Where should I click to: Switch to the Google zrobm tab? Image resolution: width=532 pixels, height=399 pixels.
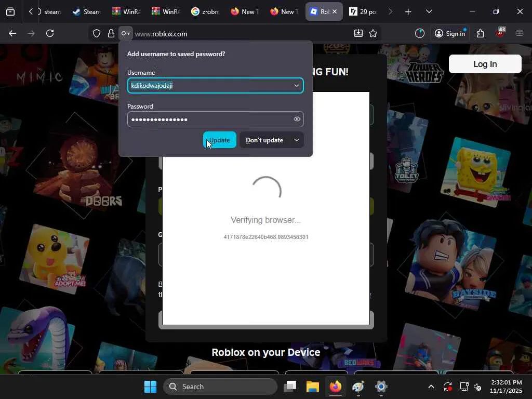tap(205, 11)
